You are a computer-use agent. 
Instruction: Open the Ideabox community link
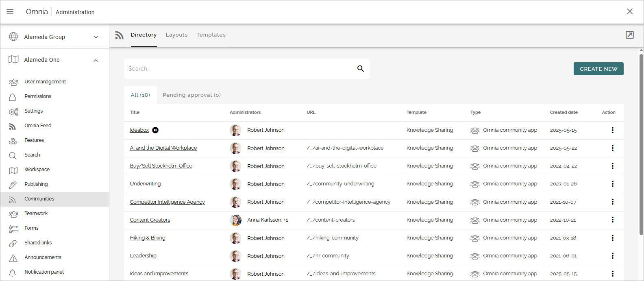(139, 130)
